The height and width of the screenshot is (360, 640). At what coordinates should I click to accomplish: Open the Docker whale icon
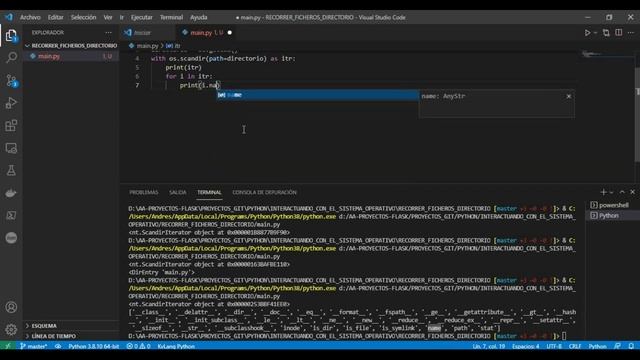(11, 193)
